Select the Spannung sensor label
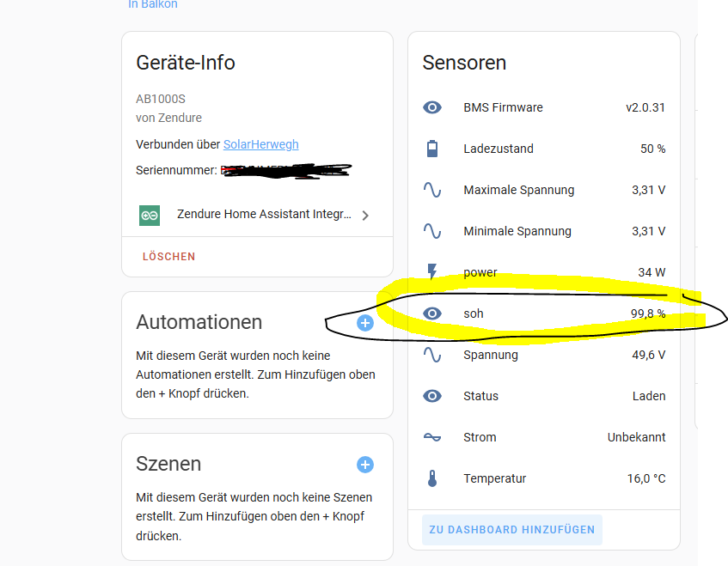 491,355
